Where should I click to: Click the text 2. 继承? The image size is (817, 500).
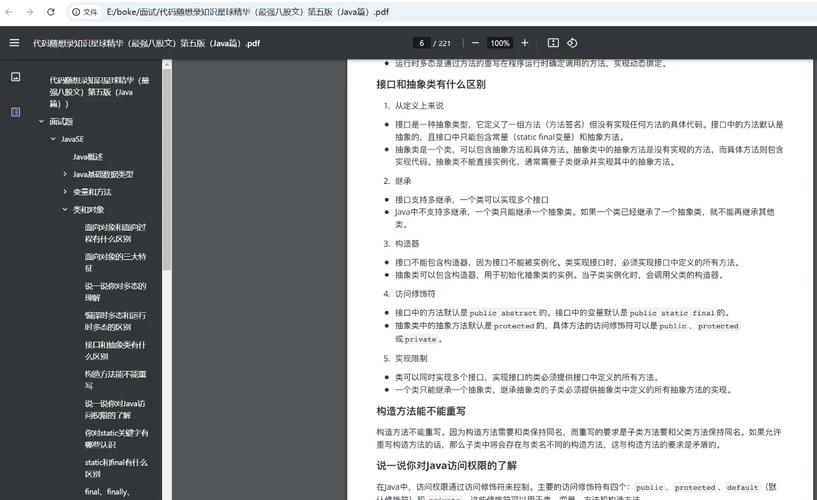398,181
